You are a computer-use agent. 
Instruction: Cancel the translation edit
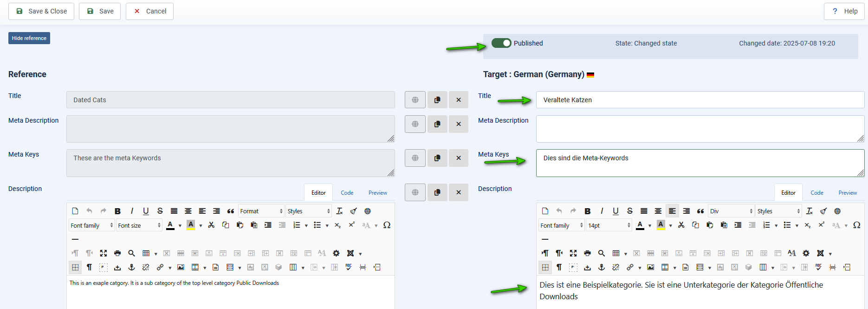tap(150, 11)
